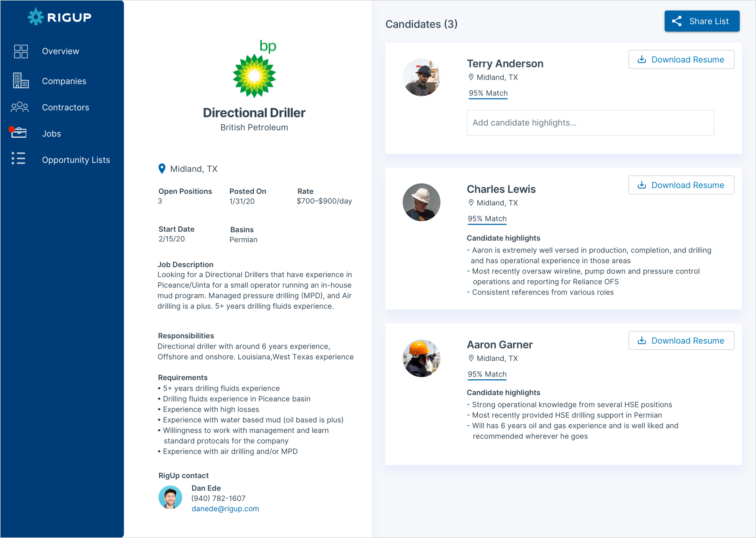Click the Overview grid icon

coord(21,51)
